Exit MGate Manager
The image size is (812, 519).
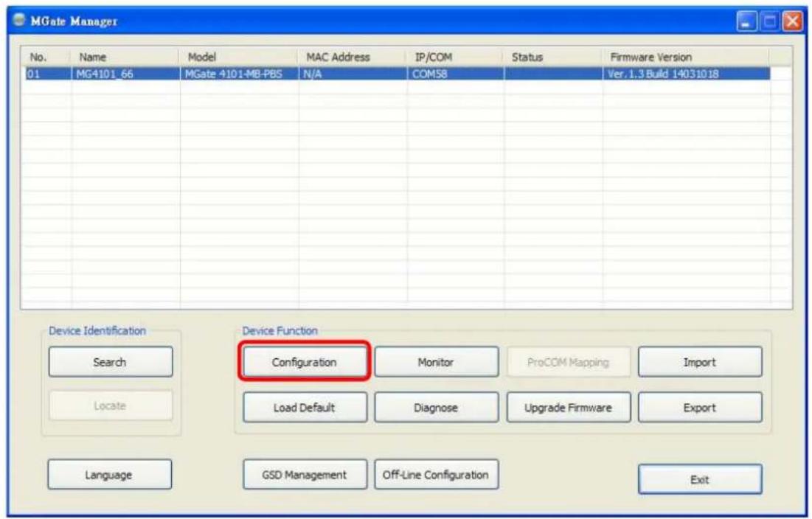coord(700,479)
